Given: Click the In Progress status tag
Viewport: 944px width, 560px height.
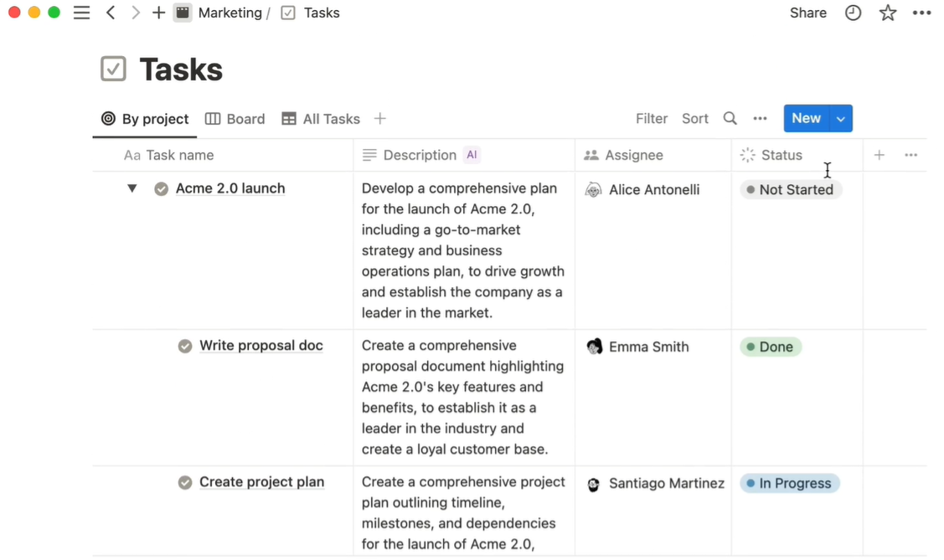Looking at the screenshot, I should 789,484.
